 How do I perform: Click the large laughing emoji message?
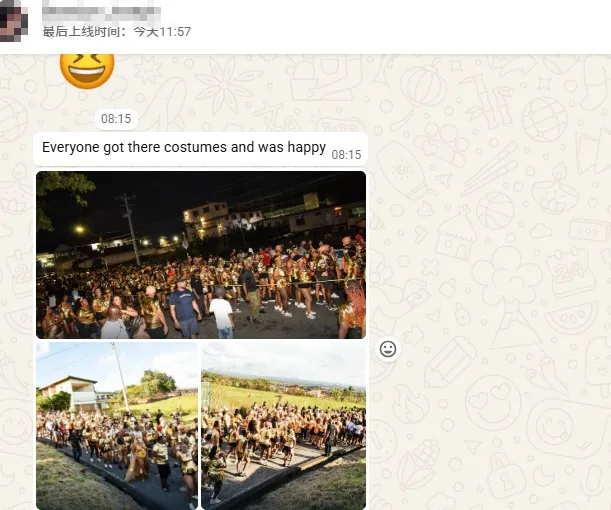(87, 71)
